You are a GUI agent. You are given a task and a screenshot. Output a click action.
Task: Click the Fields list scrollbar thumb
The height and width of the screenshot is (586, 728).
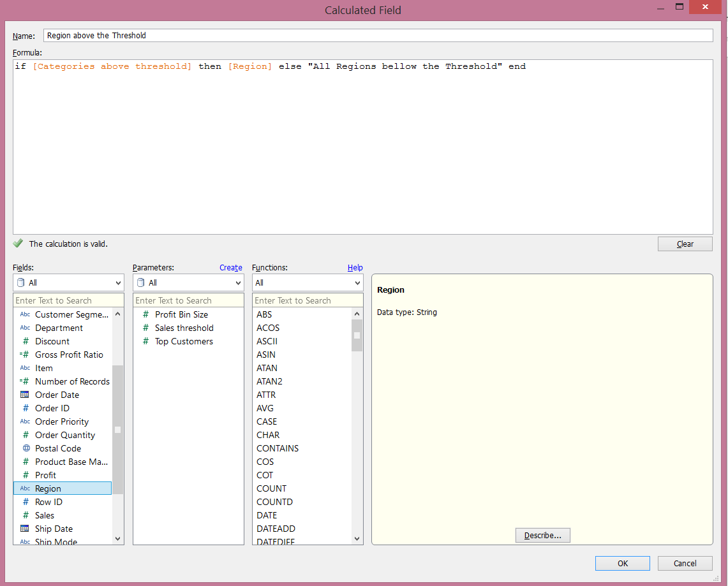coord(117,429)
